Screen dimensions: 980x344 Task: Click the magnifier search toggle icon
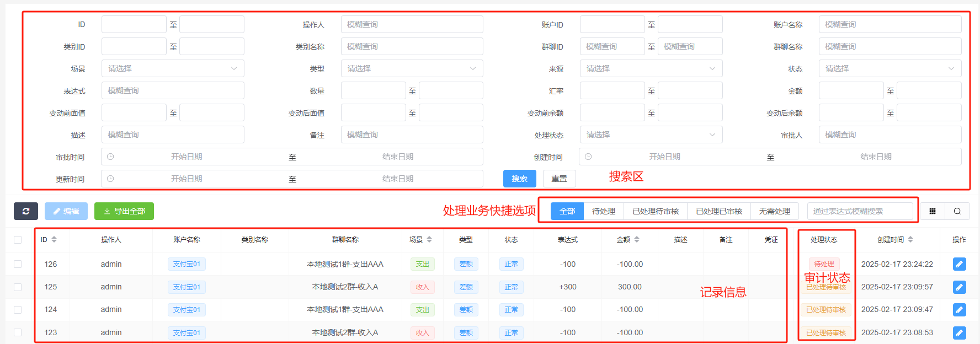point(957,211)
